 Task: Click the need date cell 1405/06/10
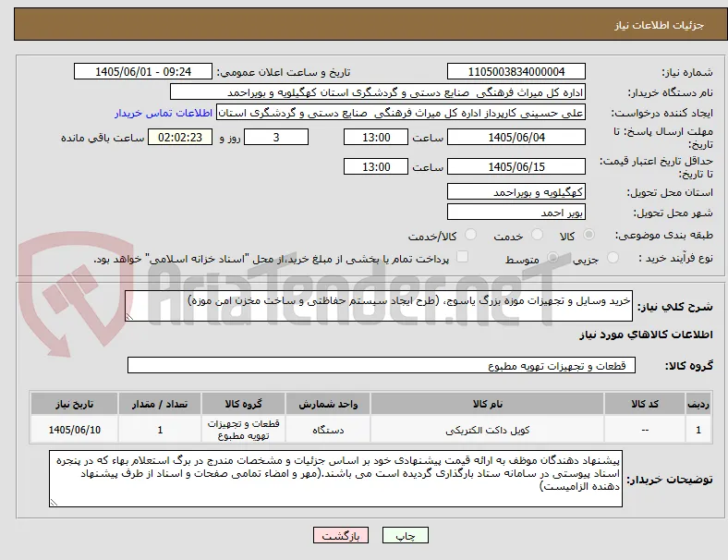[74, 430]
